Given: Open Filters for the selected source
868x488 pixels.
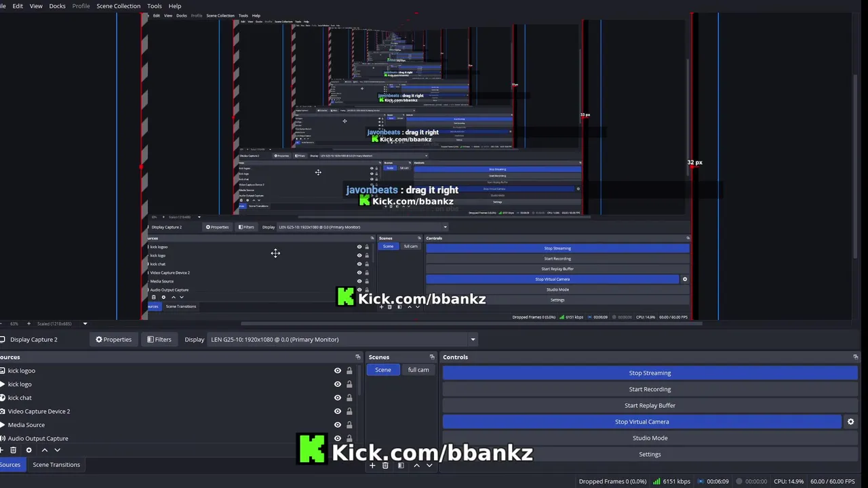Looking at the screenshot, I should point(159,340).
